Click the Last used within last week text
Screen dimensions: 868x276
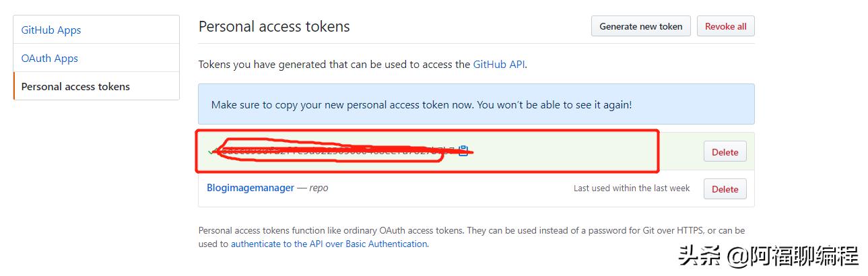[631, 188]
